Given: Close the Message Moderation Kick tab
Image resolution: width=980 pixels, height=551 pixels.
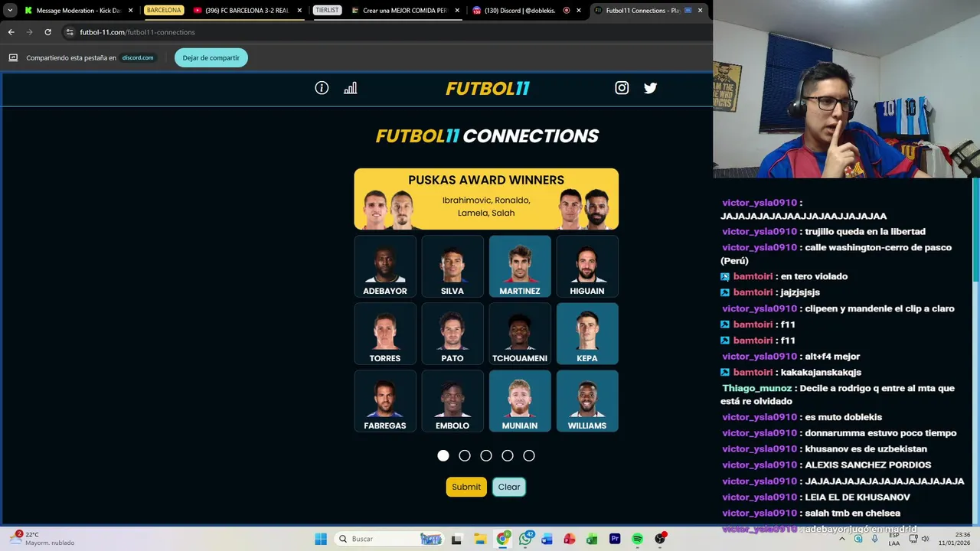Looking at the screenshot, I should click(130, 11).
